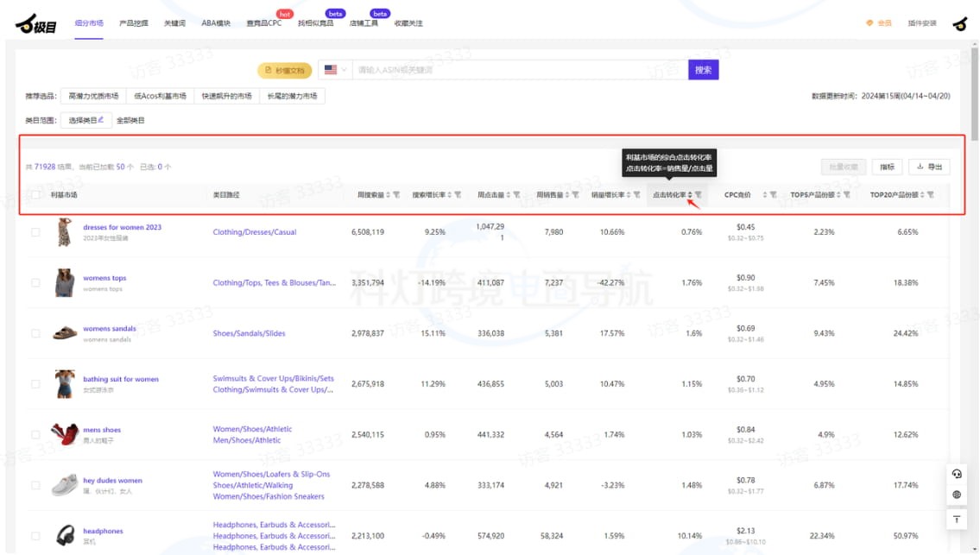Image resolution: width=980 pixels, height=555 pixels.
Task: Click the back-to-top arrow icon
Action: tap(956, 520)
